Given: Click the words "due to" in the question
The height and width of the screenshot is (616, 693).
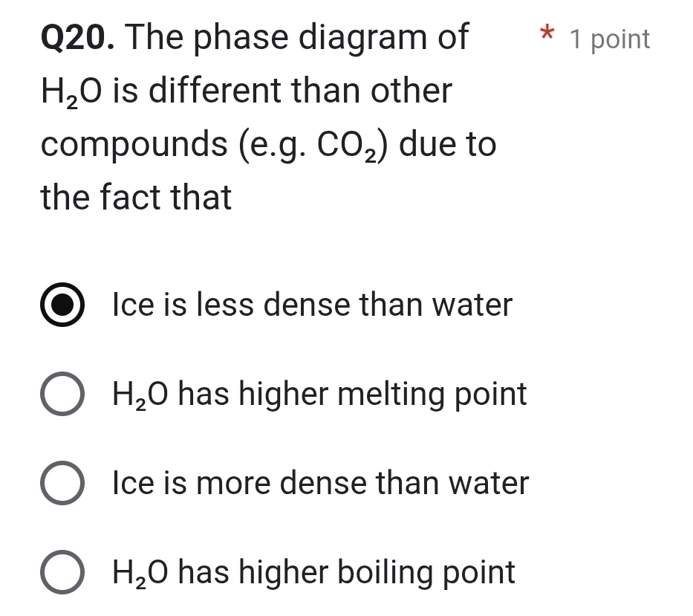Looking at the screenshot, I should (x=448, y=144).
